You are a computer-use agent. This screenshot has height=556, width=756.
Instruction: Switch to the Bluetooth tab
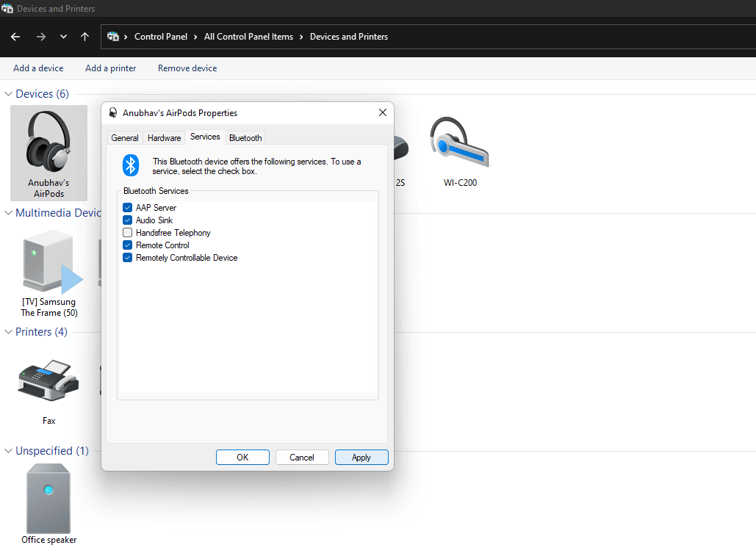(245, 138)
